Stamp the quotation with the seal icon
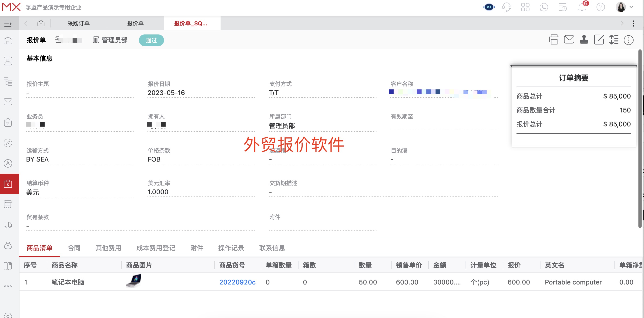Image resolution: width=644 pixels, height=318 pixels. tap(584, 40)
